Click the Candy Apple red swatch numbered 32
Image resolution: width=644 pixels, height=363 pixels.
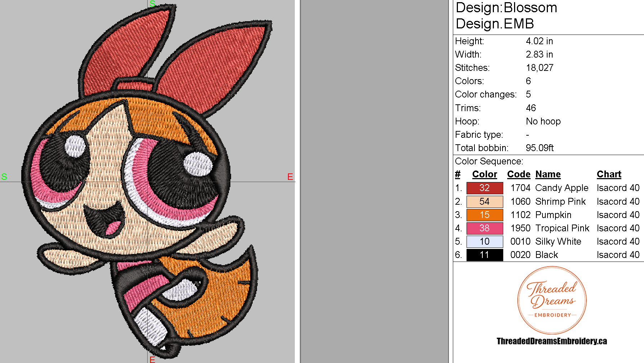pyautogui.click(x=485, y=188)
